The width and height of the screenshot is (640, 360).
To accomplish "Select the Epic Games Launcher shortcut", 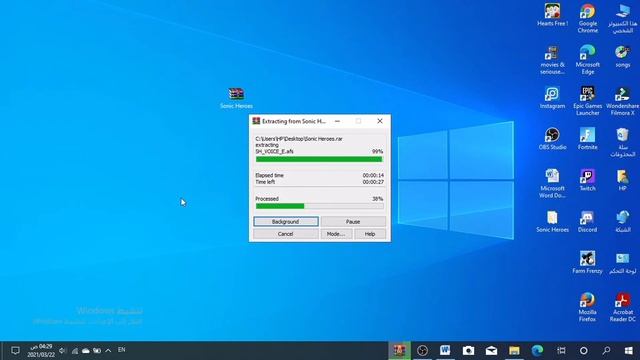I will (x=587, y=101).
